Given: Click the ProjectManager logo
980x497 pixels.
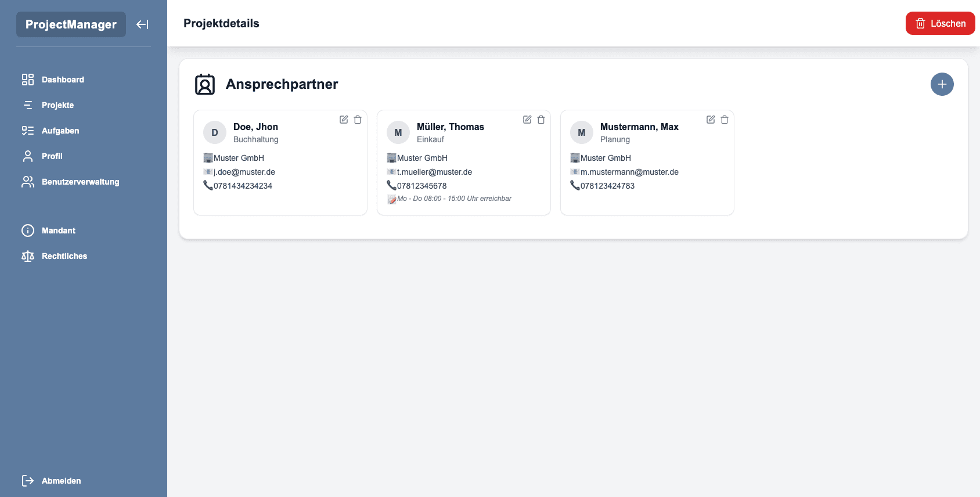Looking at the screenshot, I should 71,24.
